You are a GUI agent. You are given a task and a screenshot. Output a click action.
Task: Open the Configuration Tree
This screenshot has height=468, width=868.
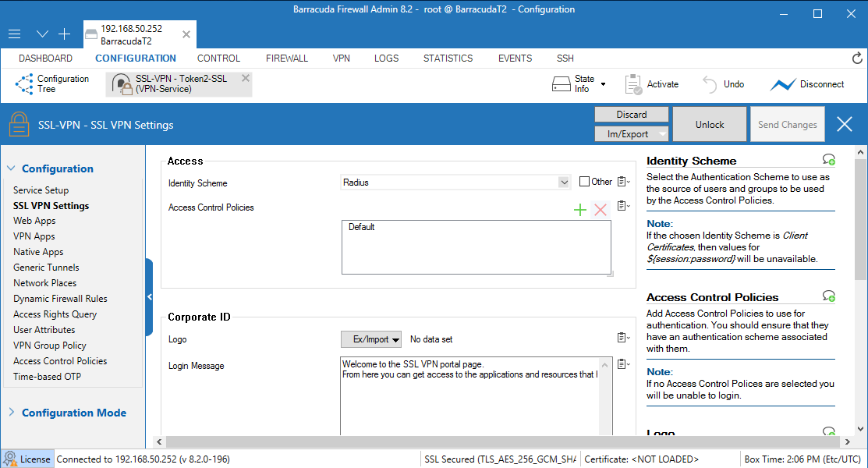(52, 83)
